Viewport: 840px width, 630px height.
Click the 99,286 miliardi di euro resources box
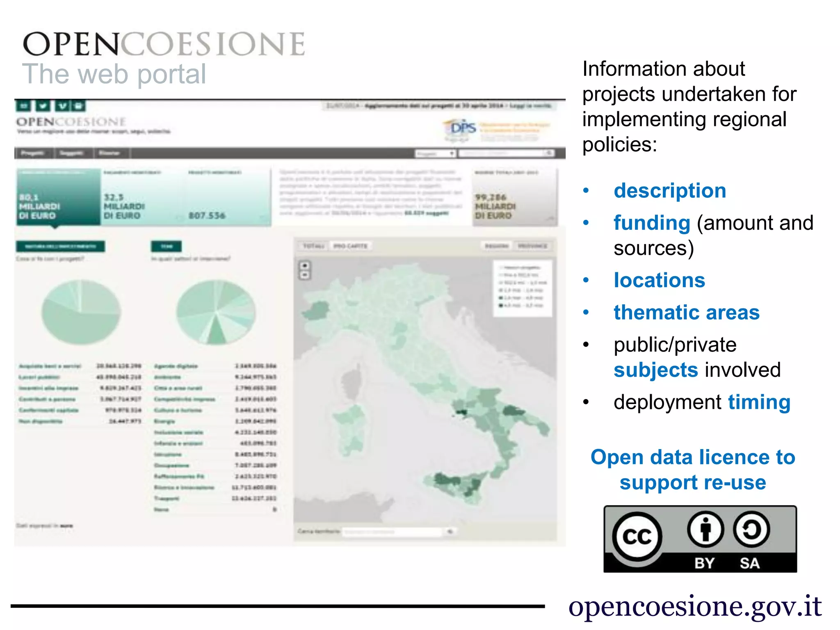(515, 197)
